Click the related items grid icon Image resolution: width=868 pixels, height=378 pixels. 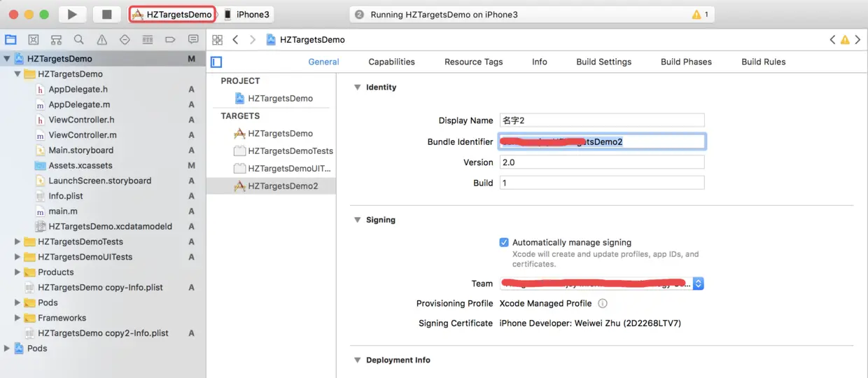click(217, 40)
